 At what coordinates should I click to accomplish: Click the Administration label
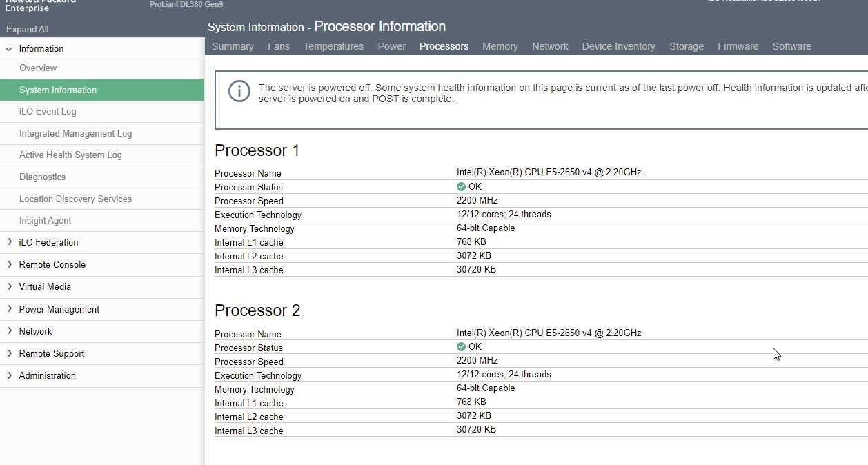tap(48, 375)
